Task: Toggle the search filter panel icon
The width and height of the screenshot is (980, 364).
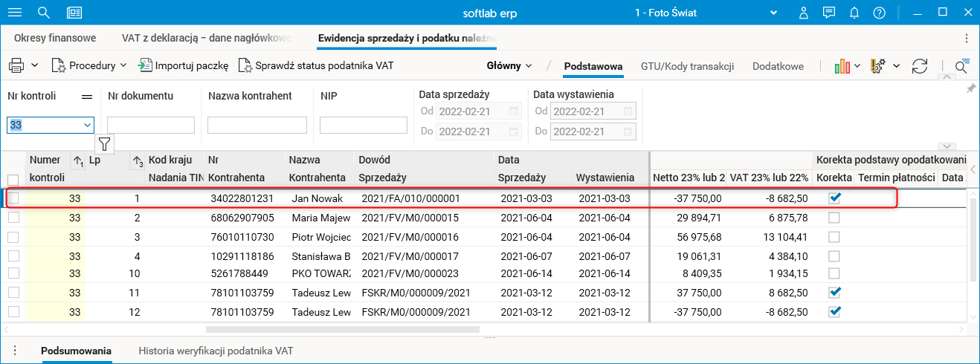Action: click(x=962, y=66)
